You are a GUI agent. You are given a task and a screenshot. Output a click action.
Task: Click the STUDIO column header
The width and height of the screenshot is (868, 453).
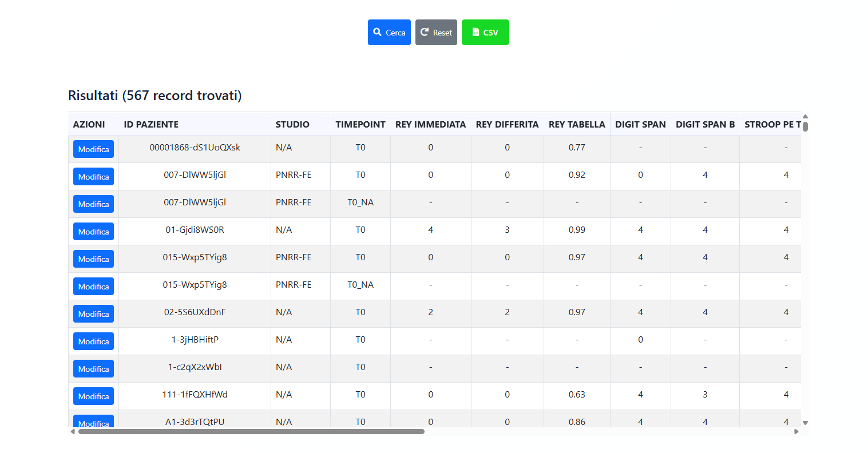(292, 124)
